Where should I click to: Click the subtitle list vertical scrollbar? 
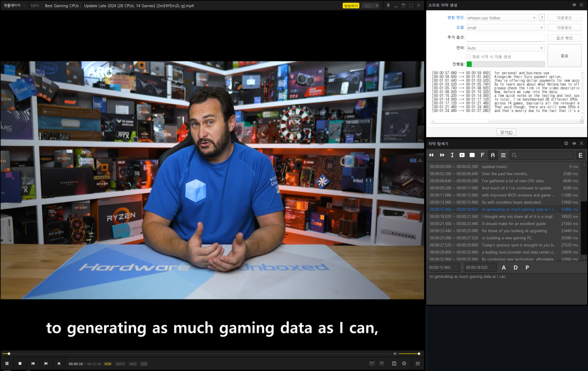point(584,212)
